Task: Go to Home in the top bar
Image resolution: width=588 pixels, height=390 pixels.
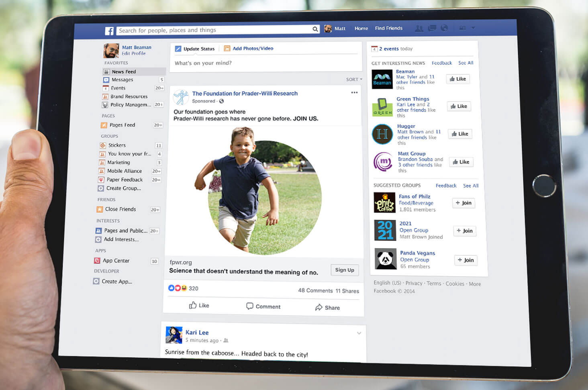Action: pos(361,29)
